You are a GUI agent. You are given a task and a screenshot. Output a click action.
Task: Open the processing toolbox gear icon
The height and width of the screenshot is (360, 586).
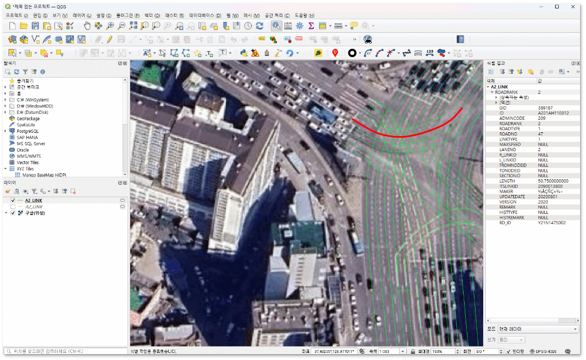(x=300, y=26)
